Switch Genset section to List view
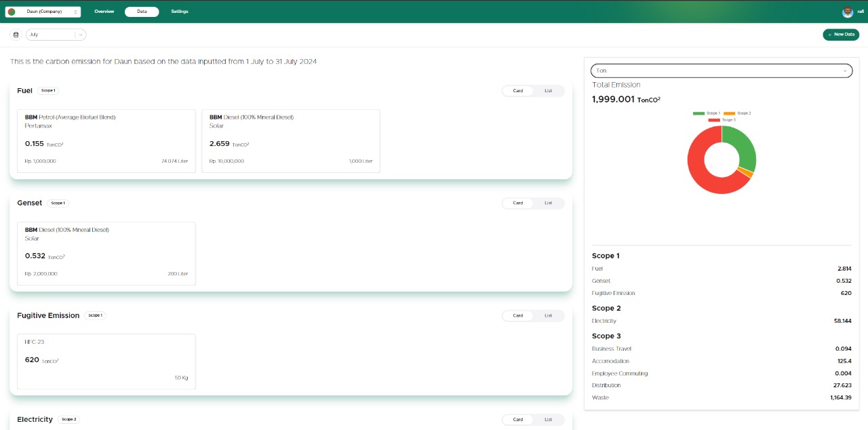 [548, 203]
